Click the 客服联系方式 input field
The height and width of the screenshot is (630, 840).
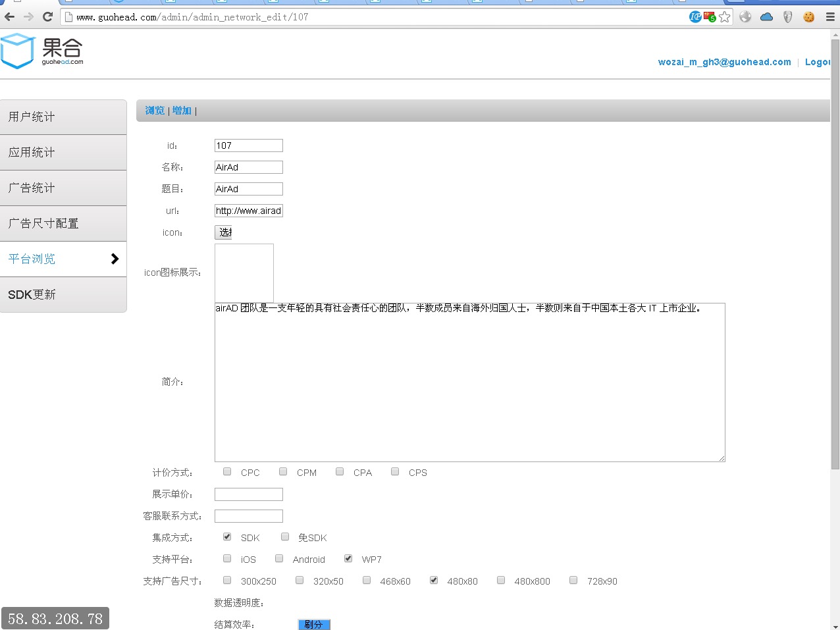pos(249,516)
